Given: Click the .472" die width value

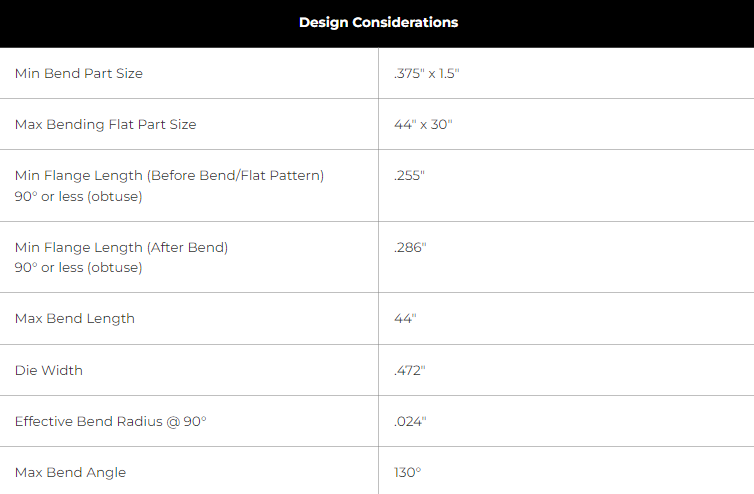Looking at the screenshot, I should tap(410, 370).
